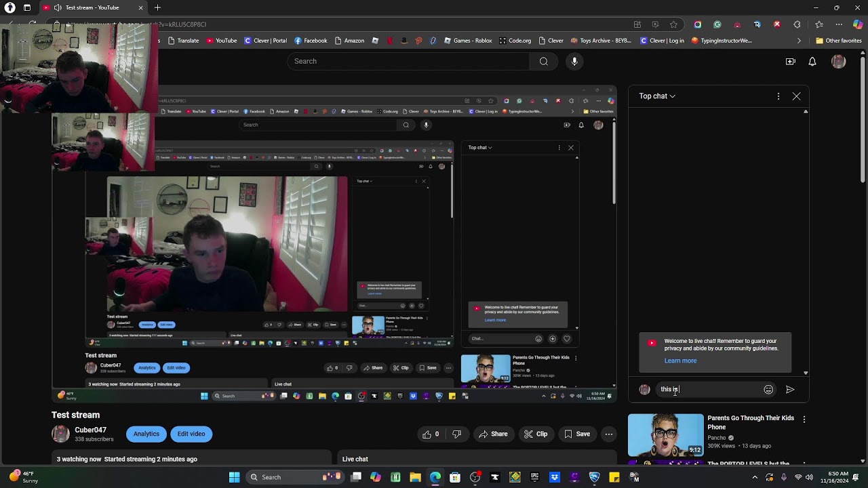This screenshot has width=868, height=488.
Task: Dislike the Test stream video
Action: [x=456, y=434]
